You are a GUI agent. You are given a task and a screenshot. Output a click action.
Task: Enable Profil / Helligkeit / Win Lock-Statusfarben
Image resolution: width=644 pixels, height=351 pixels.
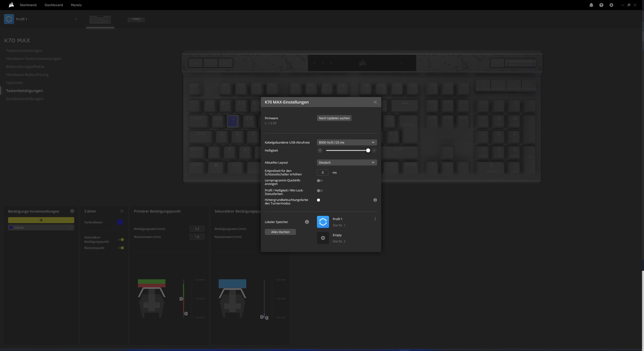pos(320,191)
